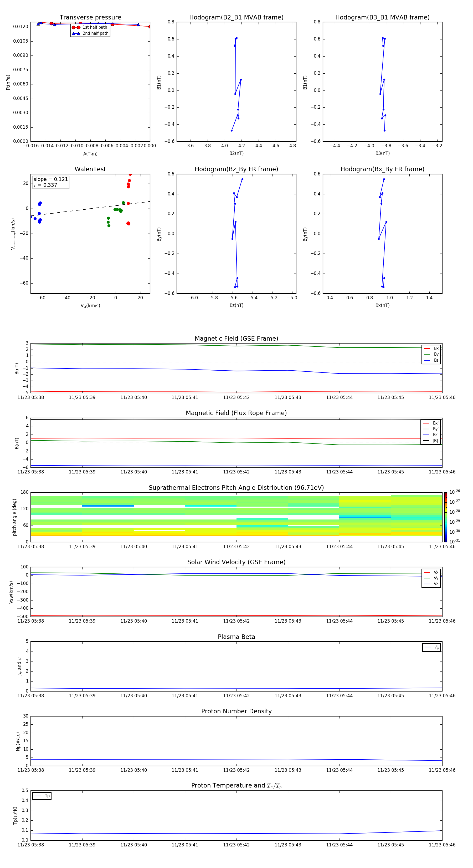Screen dimensions: 473x868
Task: Select the Vx velocity legend entry
Action: point(431,573)
